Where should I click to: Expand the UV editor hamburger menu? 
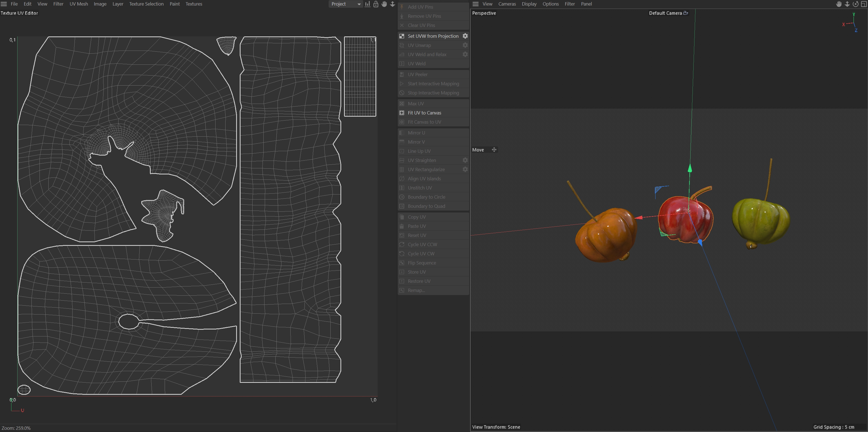[4, 4]
